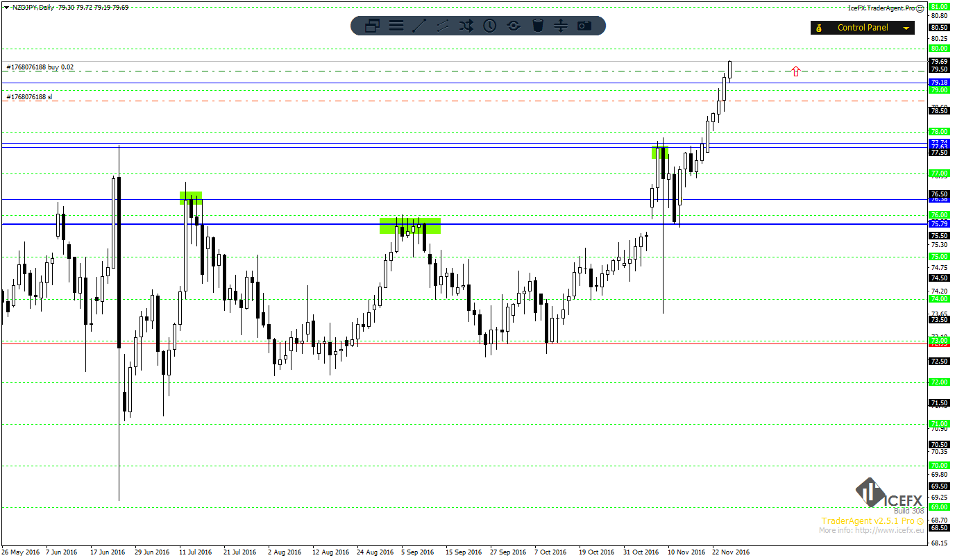955x560 pixels.
Task: Click the 75.79 blue price label
Action: click(939, 223)
